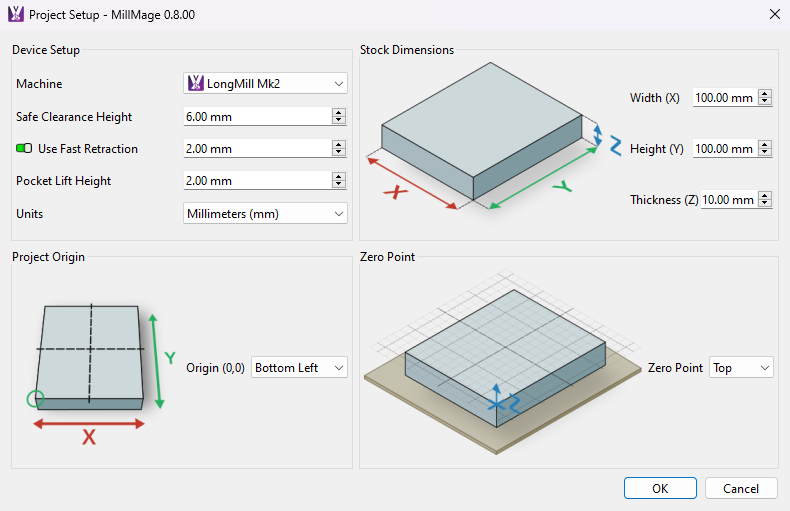Screen dimensions: 790x511
Task: Click the stock block preview in Stock Dimensions
Action: click(480, 132)
